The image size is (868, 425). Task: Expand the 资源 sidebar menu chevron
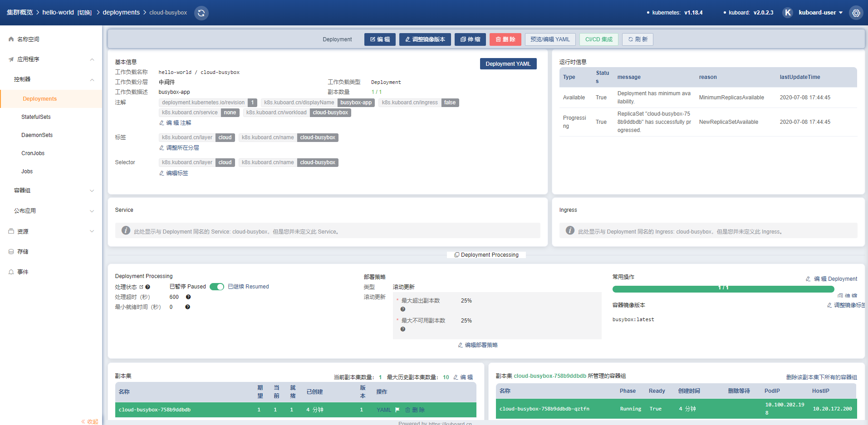click(x=92, y=231)
